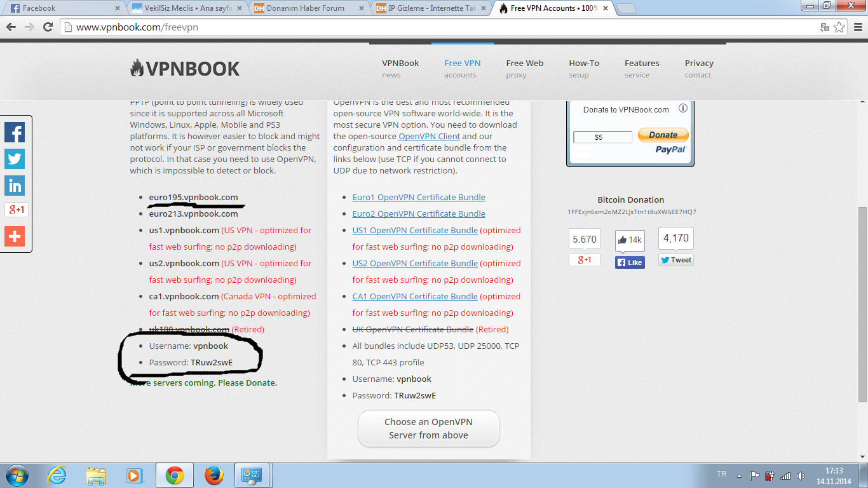Download CA1 OpenVPN Certificate Bundle

pos(415,296)
